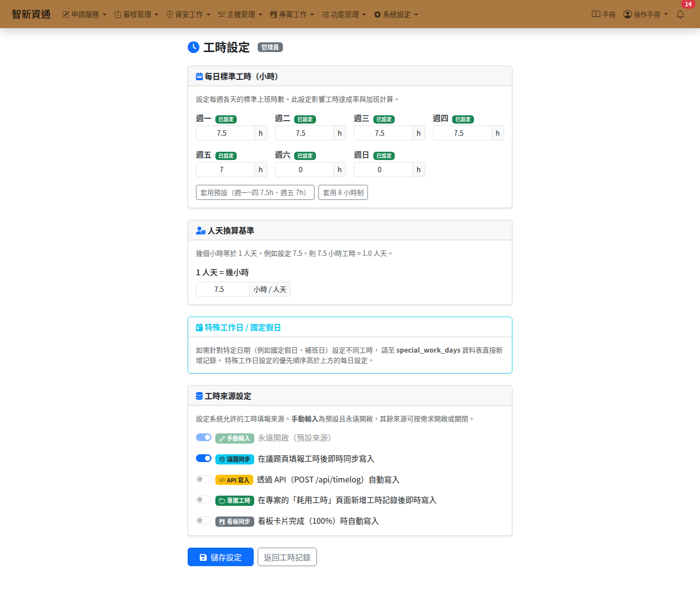700x607 pixels.
Task: Focus the 週四 hours input field
Action: pos(462,133)
